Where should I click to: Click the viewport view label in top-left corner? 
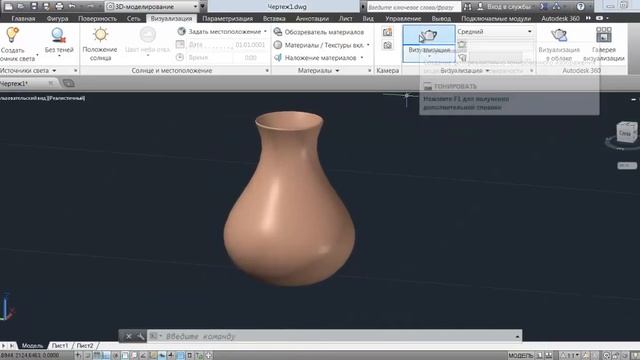(x=43, y=98)
